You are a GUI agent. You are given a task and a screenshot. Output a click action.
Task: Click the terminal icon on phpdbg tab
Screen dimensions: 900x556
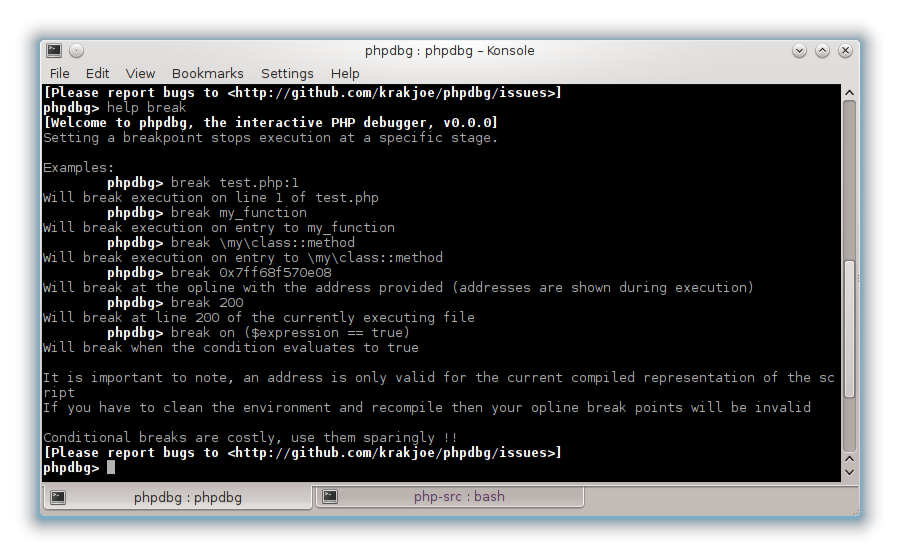point(58,497)
